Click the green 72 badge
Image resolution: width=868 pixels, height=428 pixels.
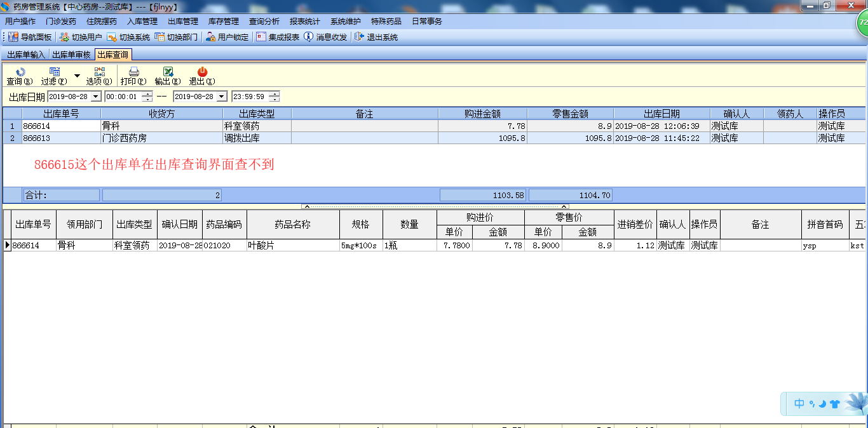pyautogui.click(x=862, y=22)
